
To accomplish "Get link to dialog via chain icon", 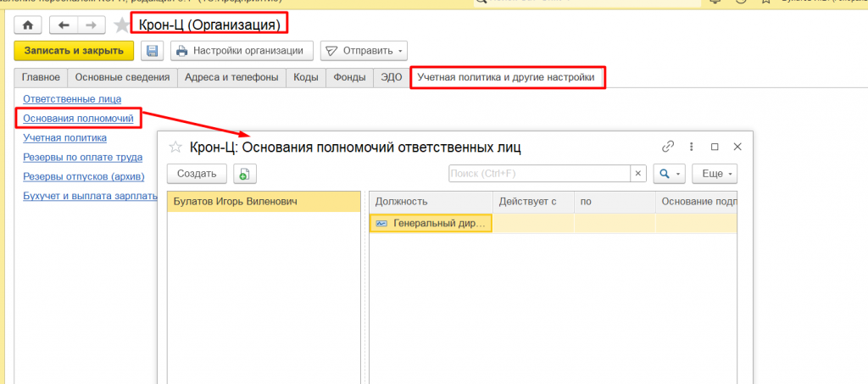I will click(668, 147).
